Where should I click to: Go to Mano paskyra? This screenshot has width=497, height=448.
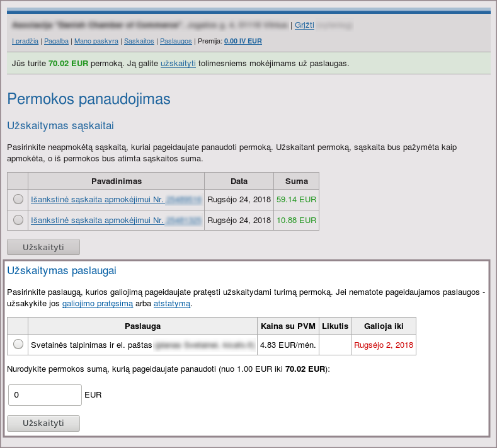click(x=96, y=41)
